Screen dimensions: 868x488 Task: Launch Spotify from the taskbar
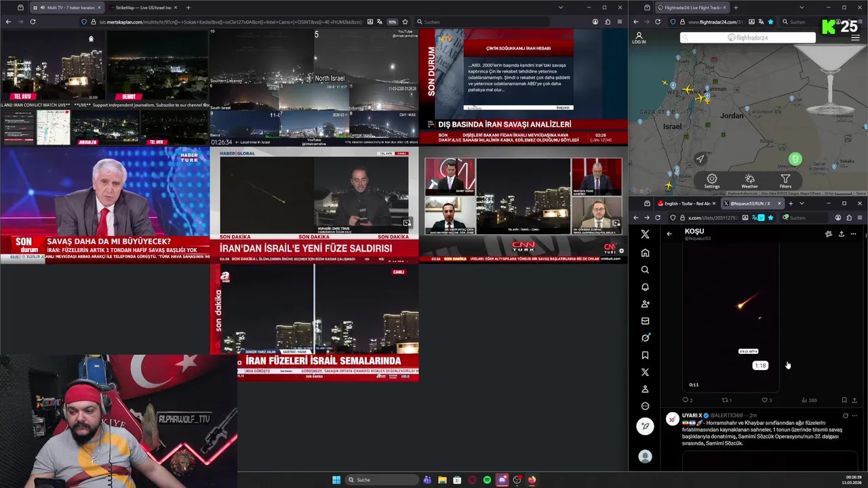(487, 480)
